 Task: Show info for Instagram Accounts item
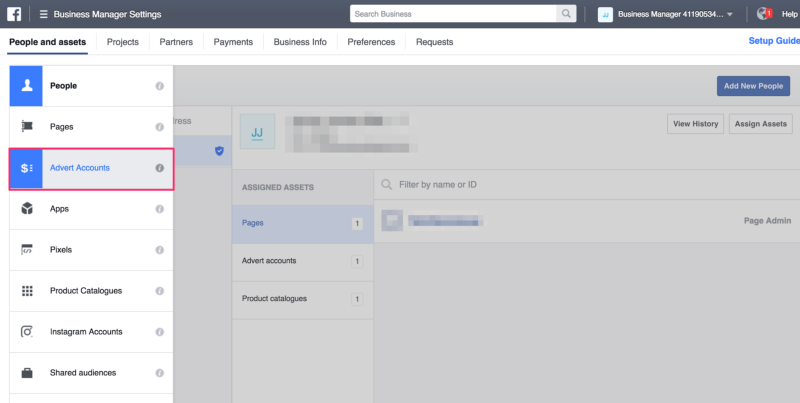pyautogui.click(x=160, y=332)
